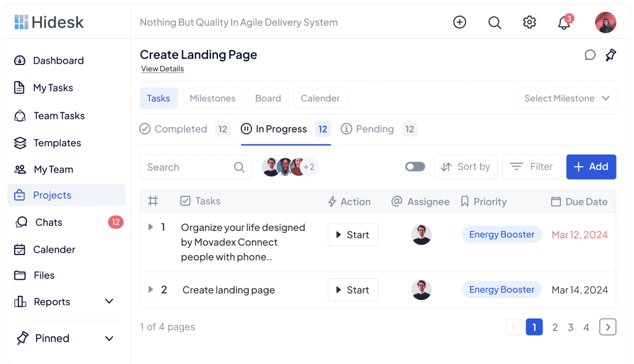Open the Select Milestone dropdown
Screen dimensions: 634x364
click(x=567, y=98)
